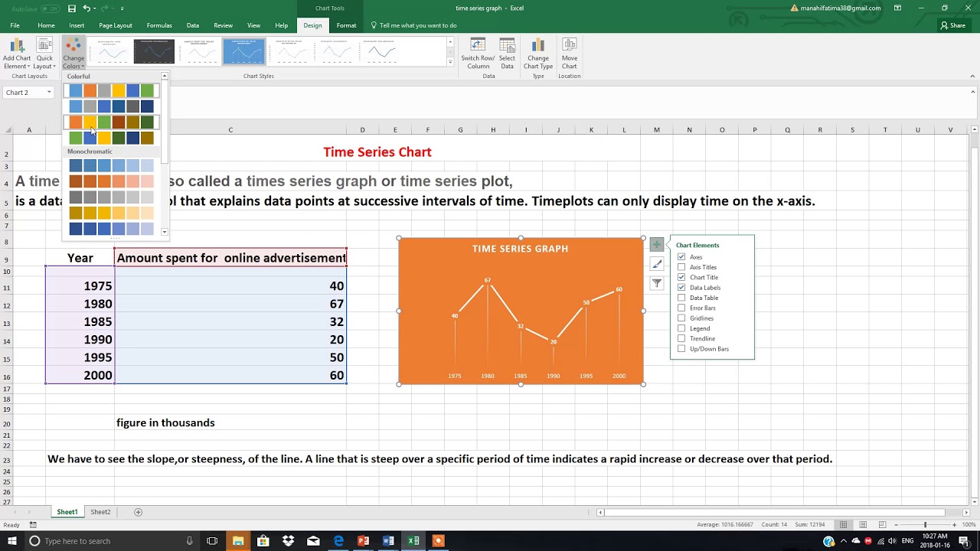Toggle the AutoSave switch

(x=51, y=8)
